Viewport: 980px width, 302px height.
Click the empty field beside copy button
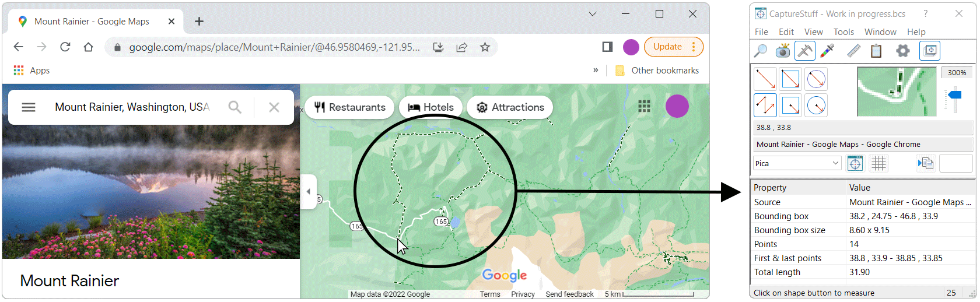[x=956, y=164]
